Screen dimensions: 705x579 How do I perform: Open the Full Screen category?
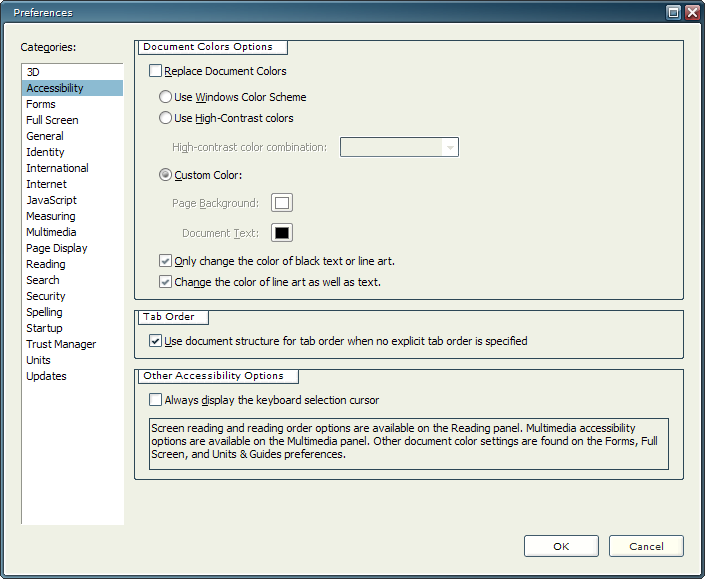[72, 120]
